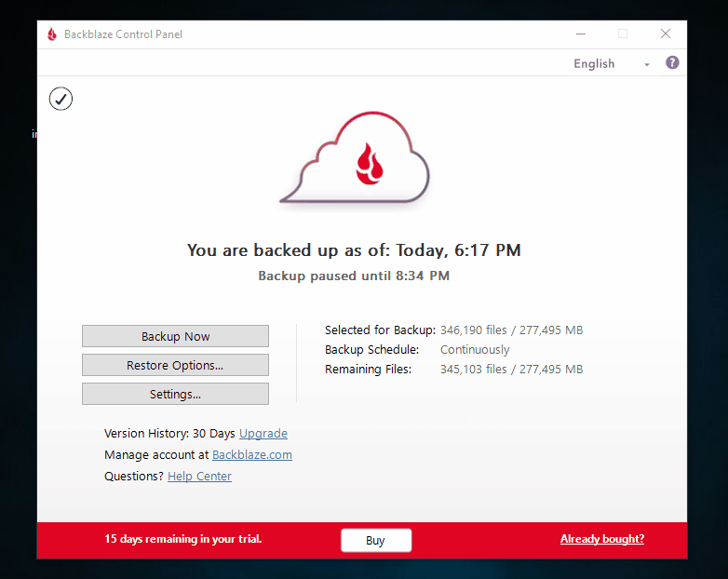
Task: Open the Settings dialog
Action: coord(176,394)
